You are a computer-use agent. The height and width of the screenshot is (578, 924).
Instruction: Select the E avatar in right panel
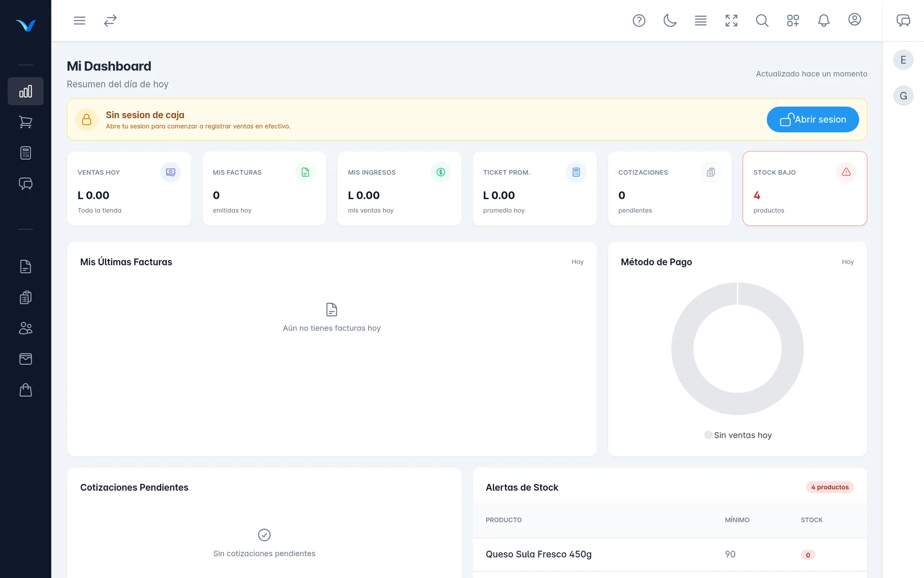903,60
